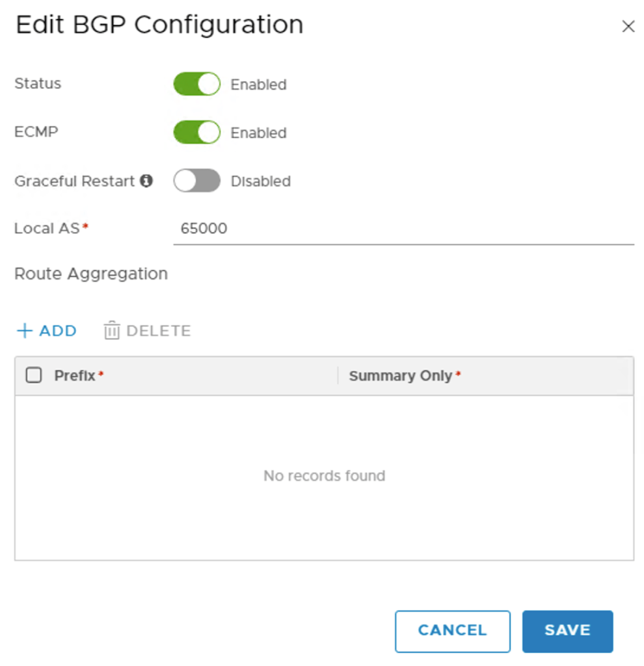Viewport: 644px width, 666px height.
Task: Click the Route Aggregation heading
Action: (x=91, y=274)
